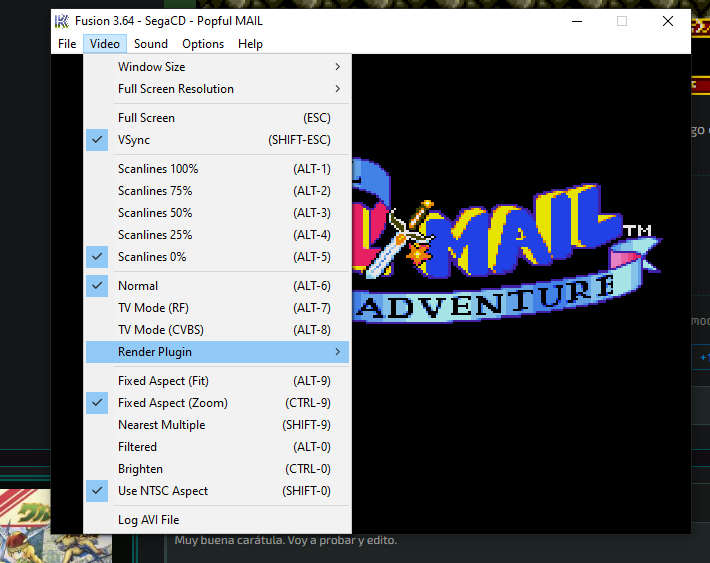
Task: Expand the Full Screen Resolution submenu
Action: click(x=217, y=89)
